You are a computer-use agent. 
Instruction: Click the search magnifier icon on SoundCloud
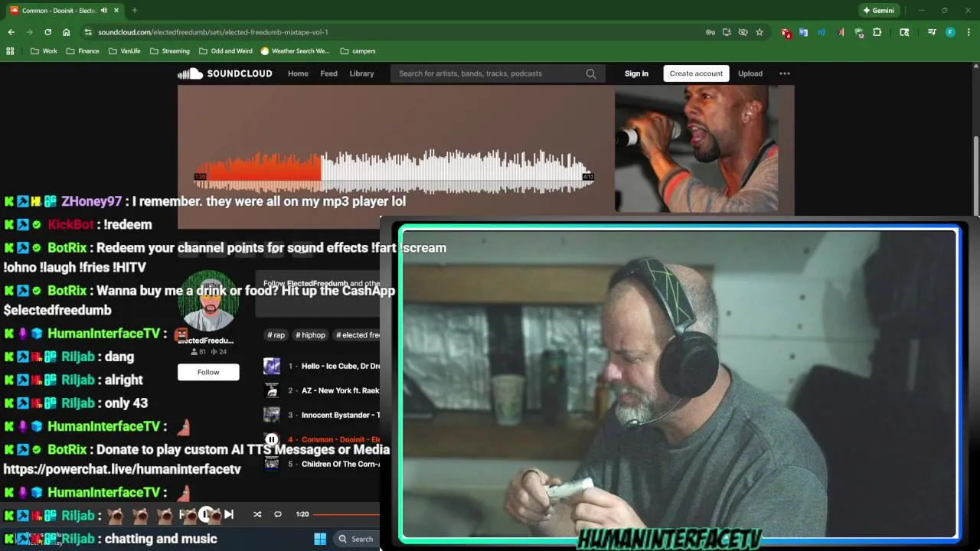(591, 73)
